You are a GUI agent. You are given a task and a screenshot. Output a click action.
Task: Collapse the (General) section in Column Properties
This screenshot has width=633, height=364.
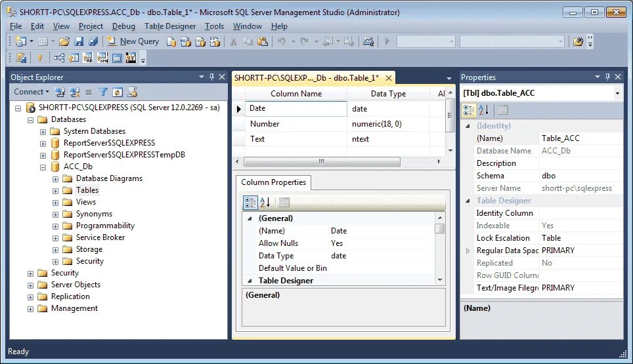250,218
